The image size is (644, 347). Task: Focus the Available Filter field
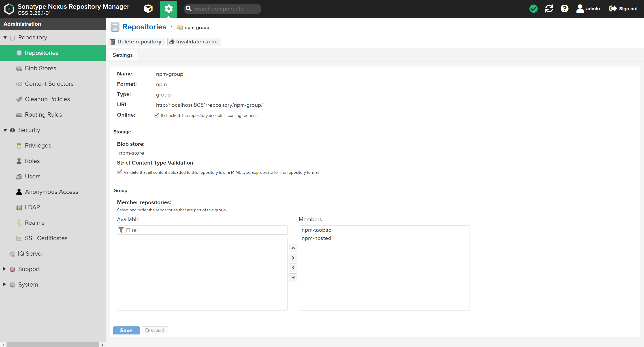coord(202,230)
